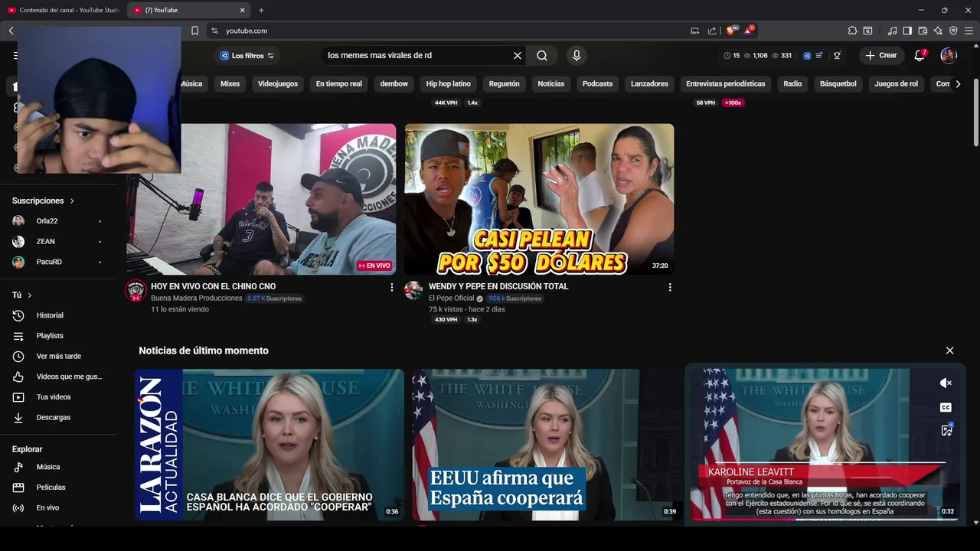Image resolution: width=980 pixels, height=551 pixels.
Task: Open Orla22 subscription channel
Action: (59, 221)
